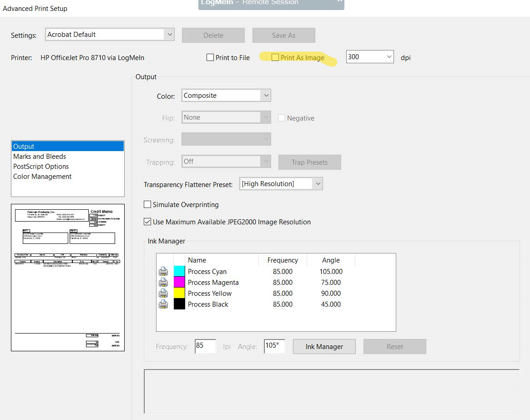Click the LogMeIn Remote Session bar

pos(271,4)
